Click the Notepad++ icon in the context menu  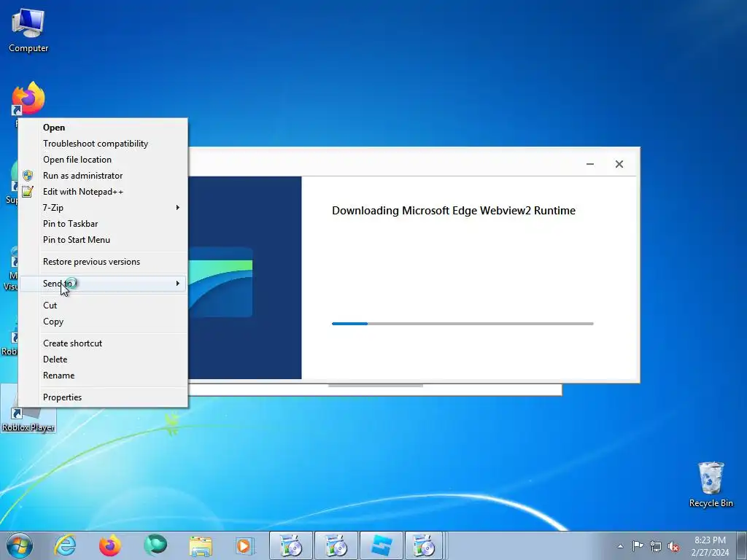tap(28, 192)
